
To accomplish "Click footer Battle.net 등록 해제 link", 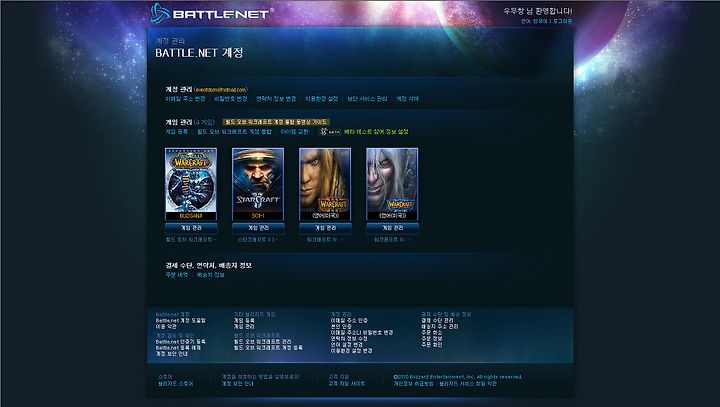I will tap(178, 348).
